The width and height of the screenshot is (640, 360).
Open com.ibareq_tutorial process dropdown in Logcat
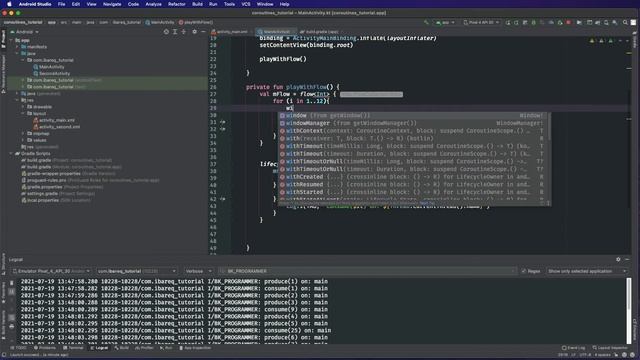pyautogui.click(x=137, y=271)
